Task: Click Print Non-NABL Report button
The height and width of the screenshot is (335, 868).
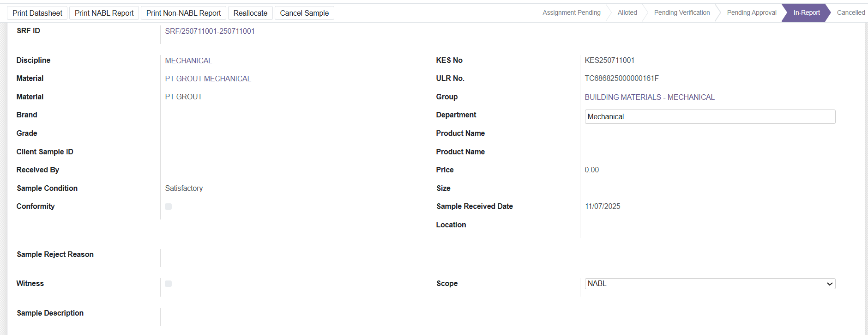Action: point(183,13)
